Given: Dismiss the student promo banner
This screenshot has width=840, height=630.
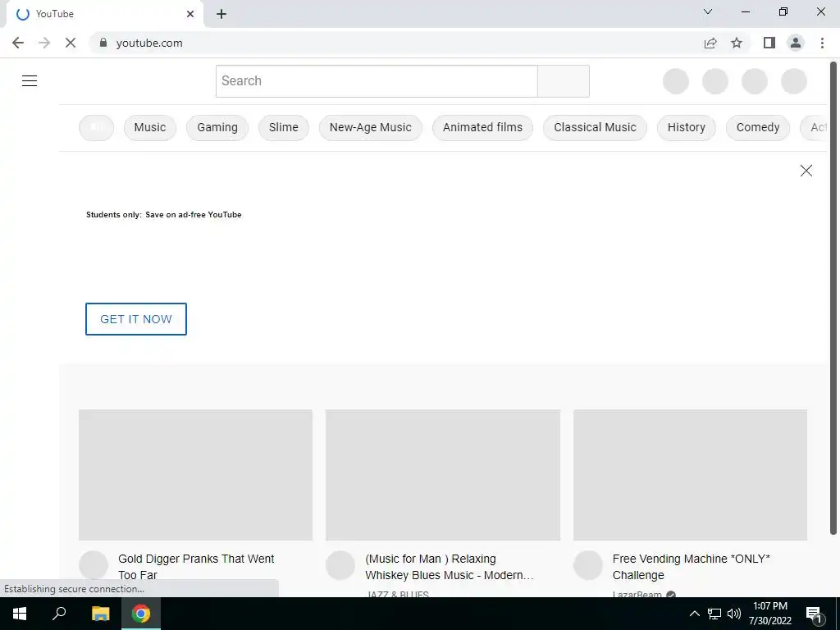Looking at the screenshot, I should [806, 171].
